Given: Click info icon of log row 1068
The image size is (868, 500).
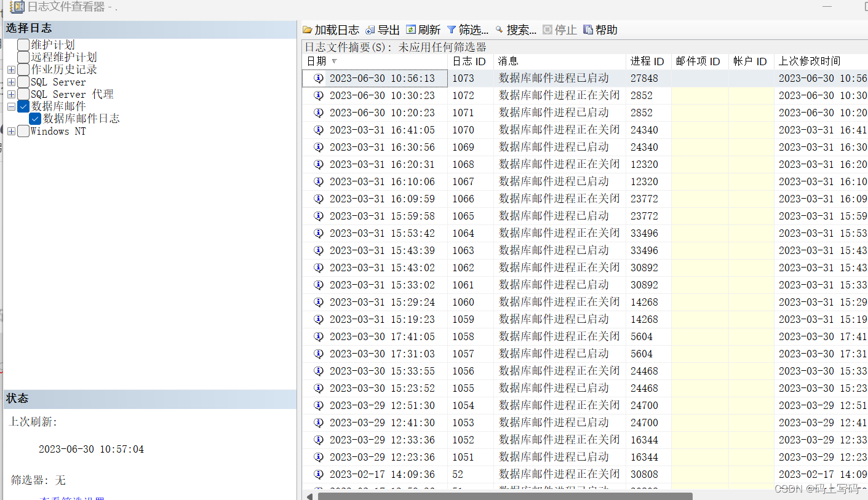Looking at the screenshot, I should 319,164.
